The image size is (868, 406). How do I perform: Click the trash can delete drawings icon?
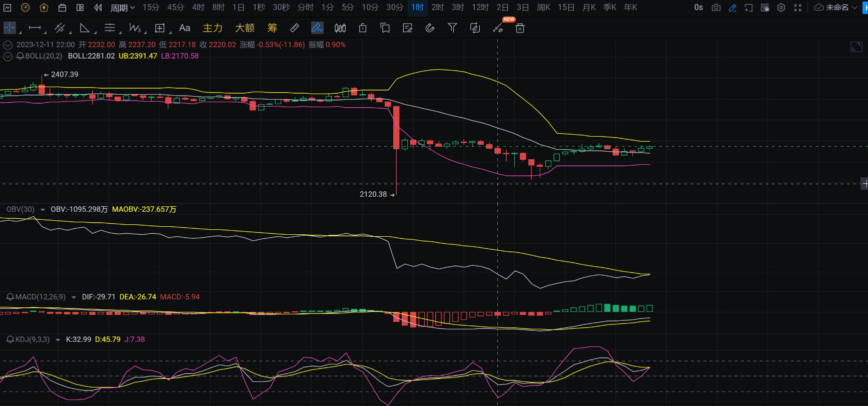(520, 28)
